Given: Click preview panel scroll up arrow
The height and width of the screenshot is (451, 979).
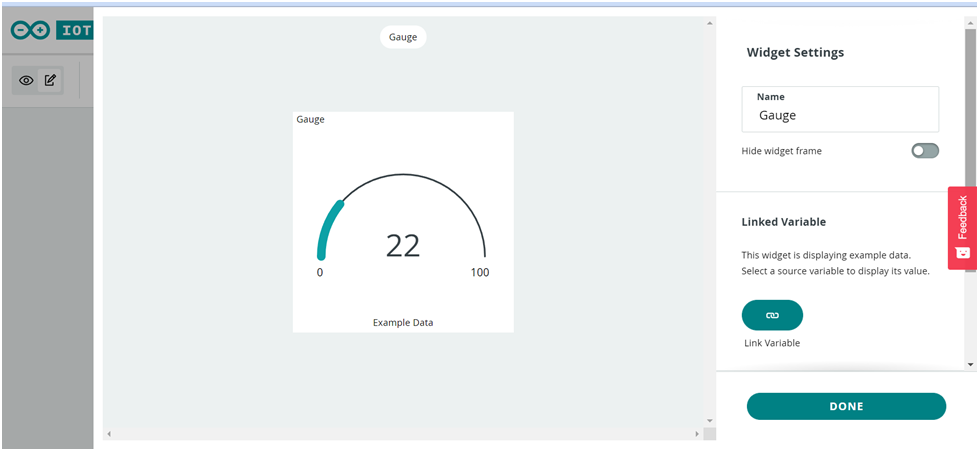Looking at the screenshot, I should 709,23.
